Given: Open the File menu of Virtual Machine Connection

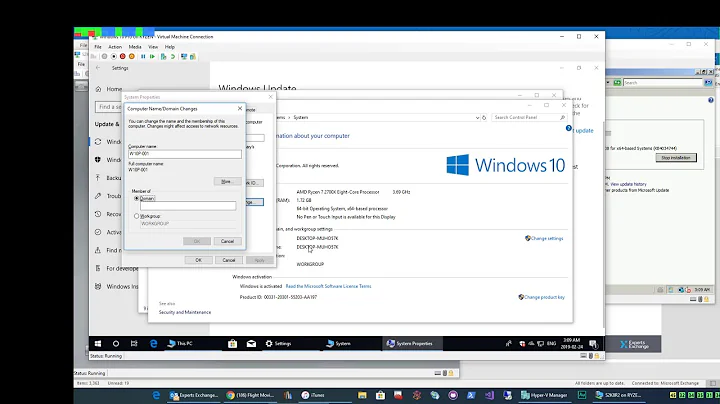Looking at the screenshot, I should 98,47.
